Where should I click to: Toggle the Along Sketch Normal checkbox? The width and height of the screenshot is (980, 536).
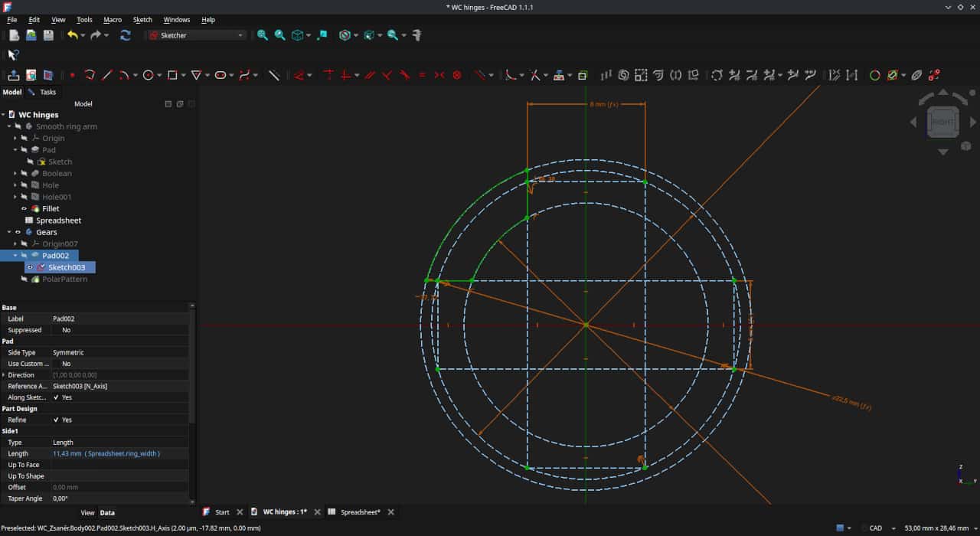(57, 397)
